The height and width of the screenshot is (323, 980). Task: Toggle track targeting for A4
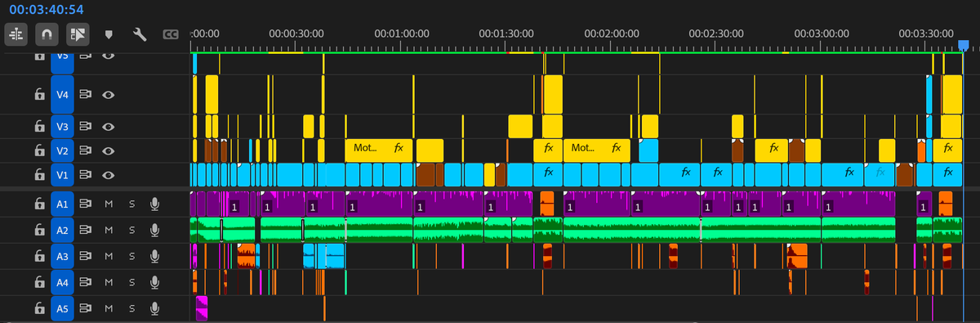click(62, 282)
